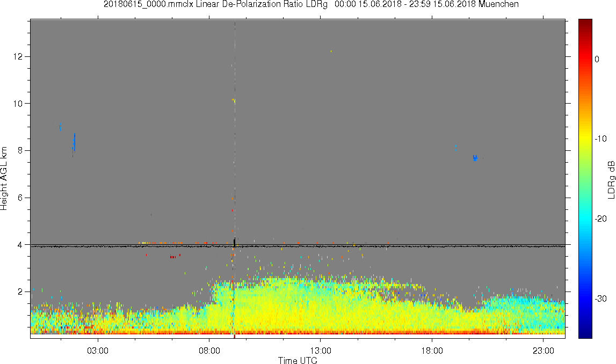Click the dark red top of the colorbar

coord(585,23)
